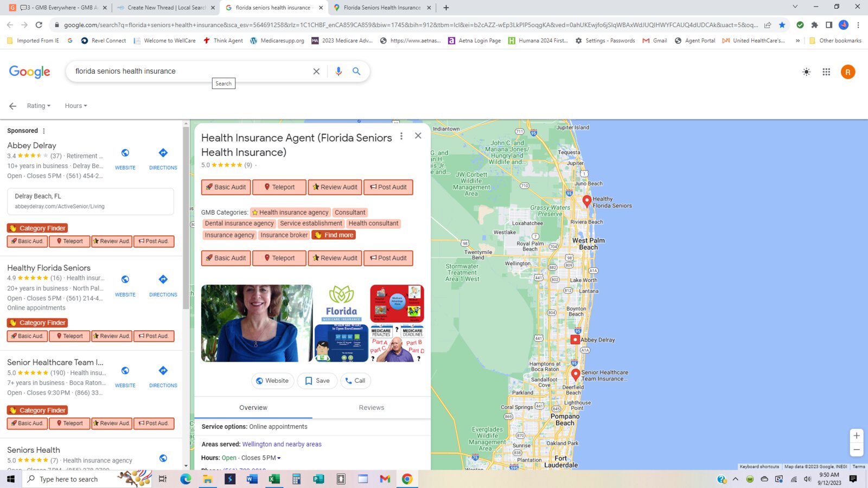The width and height of the screenshot is (868, 488).
Task: Open Windows Start menu
Action: click(x=11, y=479)
